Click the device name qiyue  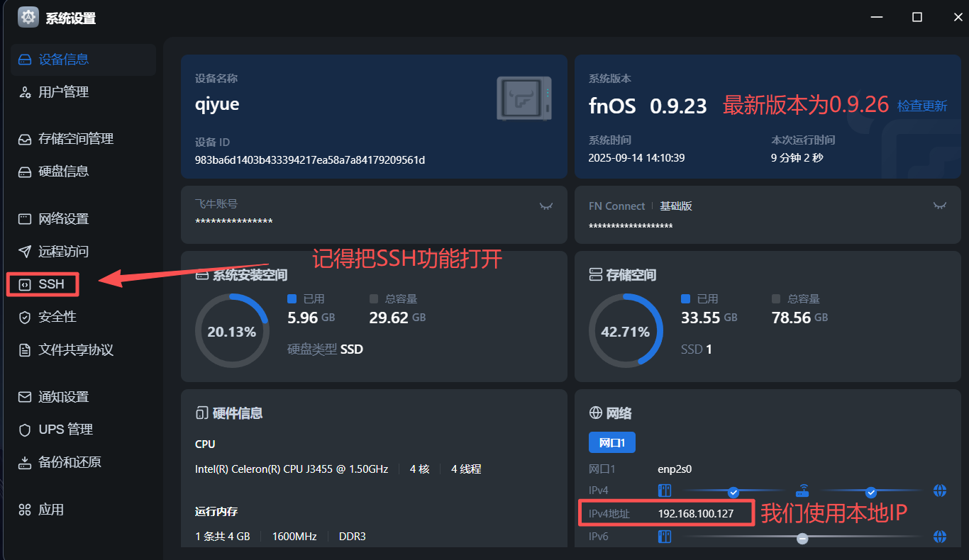(x=217, y=104)
